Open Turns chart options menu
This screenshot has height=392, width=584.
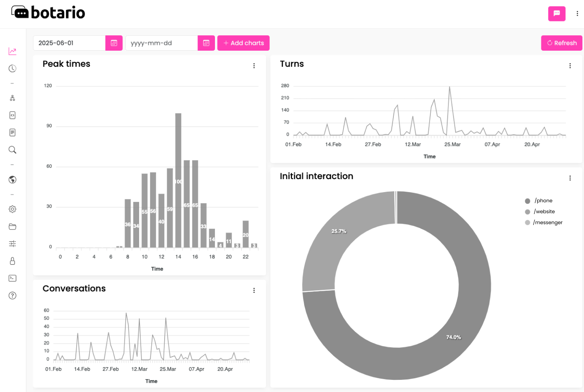tap(570, 66)
